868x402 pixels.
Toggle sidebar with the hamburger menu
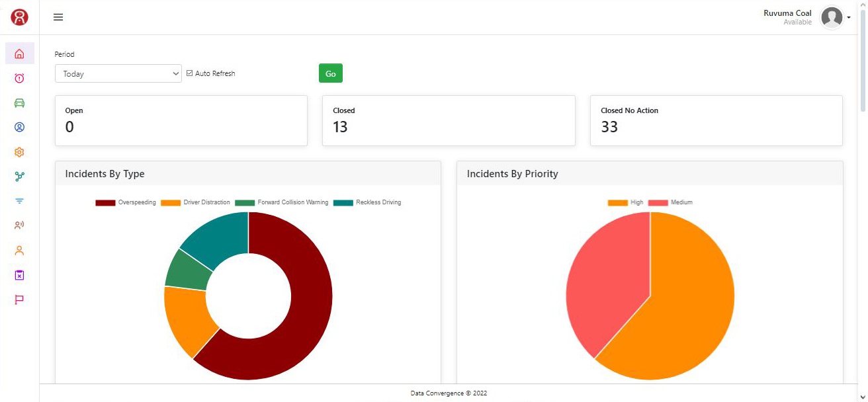[x=58, y=17]
